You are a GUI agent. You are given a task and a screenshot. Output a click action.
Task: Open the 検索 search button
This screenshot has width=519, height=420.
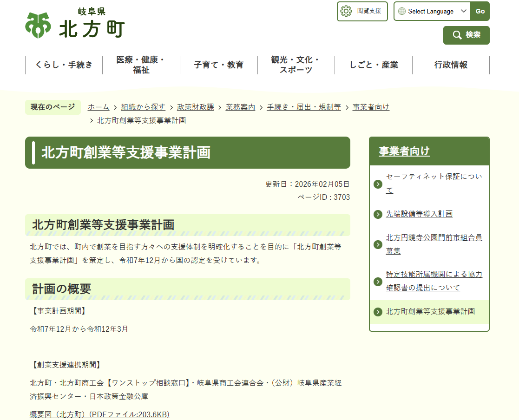pyautogui.click(x=466, y=35)
